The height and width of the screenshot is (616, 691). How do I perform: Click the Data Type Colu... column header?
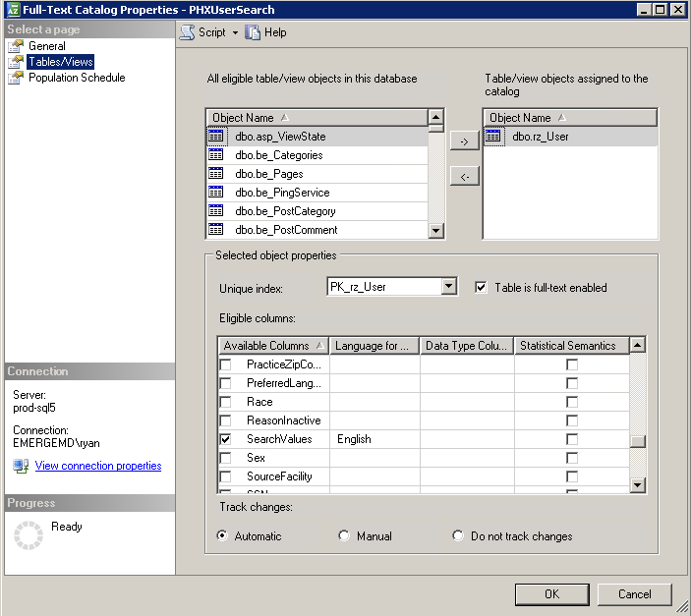[x=467, y=346]
